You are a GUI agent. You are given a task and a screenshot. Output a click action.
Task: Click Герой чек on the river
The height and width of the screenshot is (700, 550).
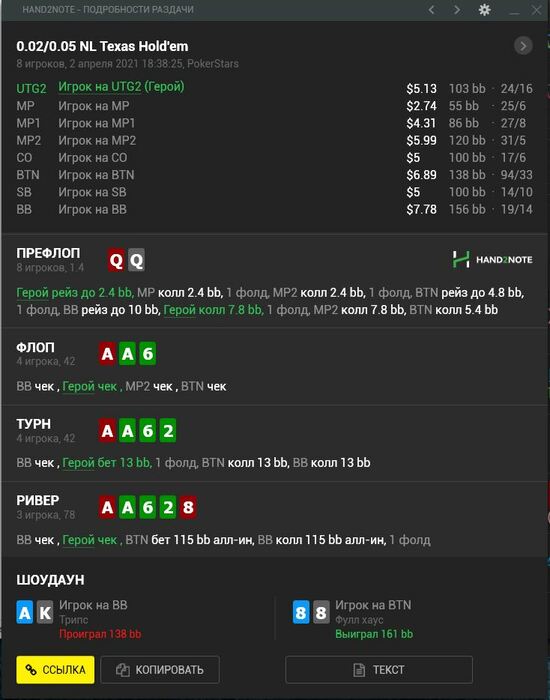[x=90, y=540]
